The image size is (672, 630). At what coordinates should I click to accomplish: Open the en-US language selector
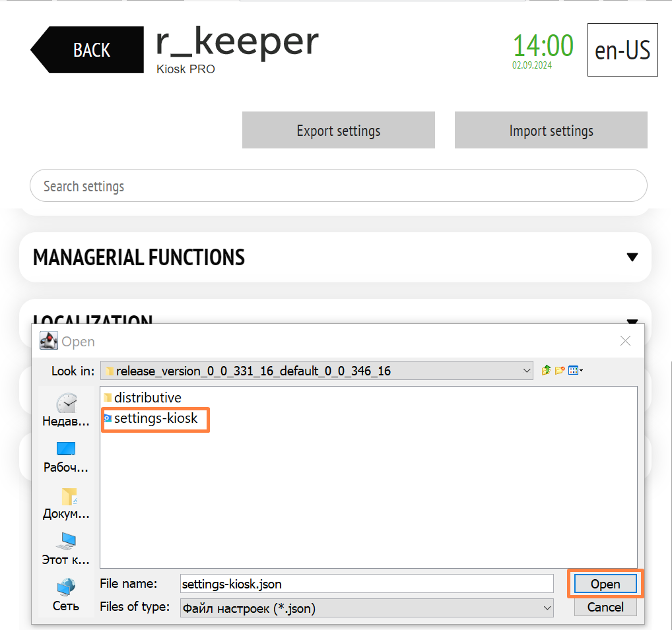(x=622, y=49)
